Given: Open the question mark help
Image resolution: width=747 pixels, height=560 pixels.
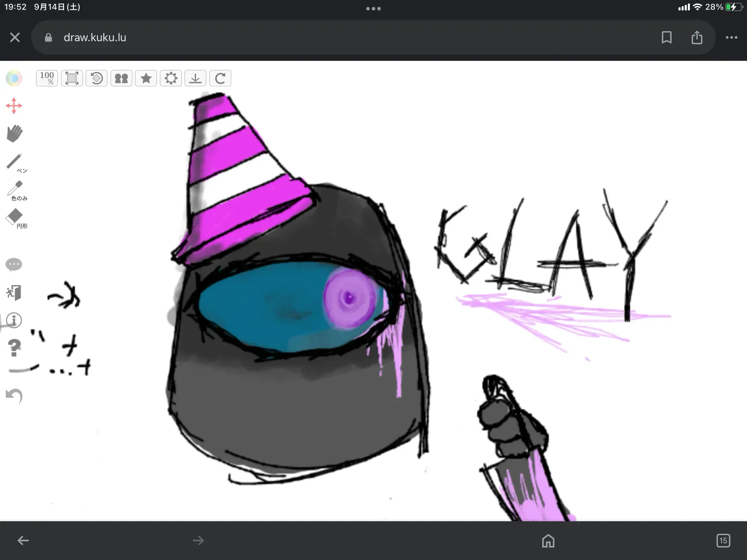Looking at the screenshot, I should [x=14, y=348].
